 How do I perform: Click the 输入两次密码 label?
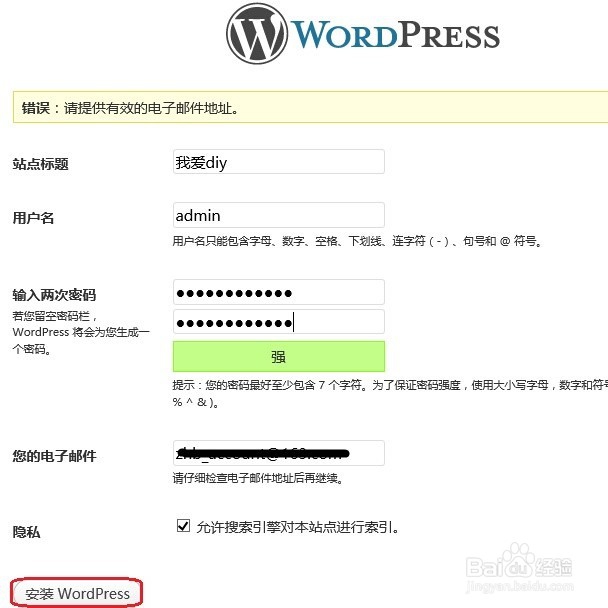pos(54,295)
